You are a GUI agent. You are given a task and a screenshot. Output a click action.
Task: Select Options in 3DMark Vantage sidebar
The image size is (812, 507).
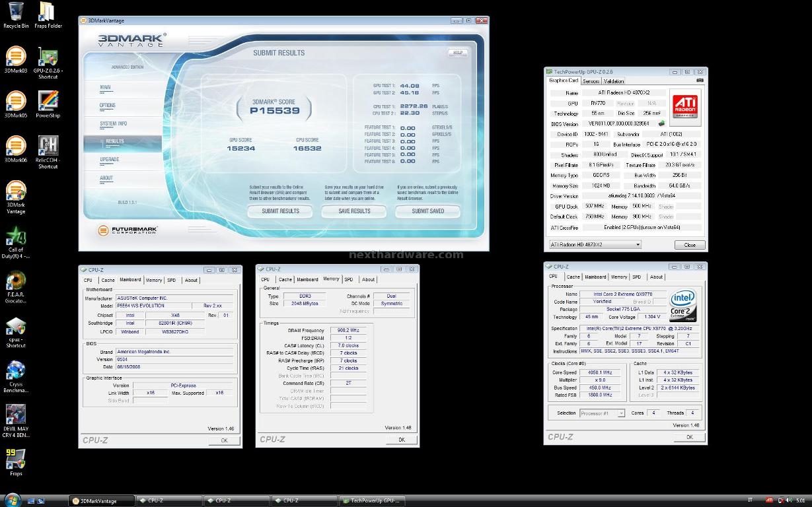point(108,106)
